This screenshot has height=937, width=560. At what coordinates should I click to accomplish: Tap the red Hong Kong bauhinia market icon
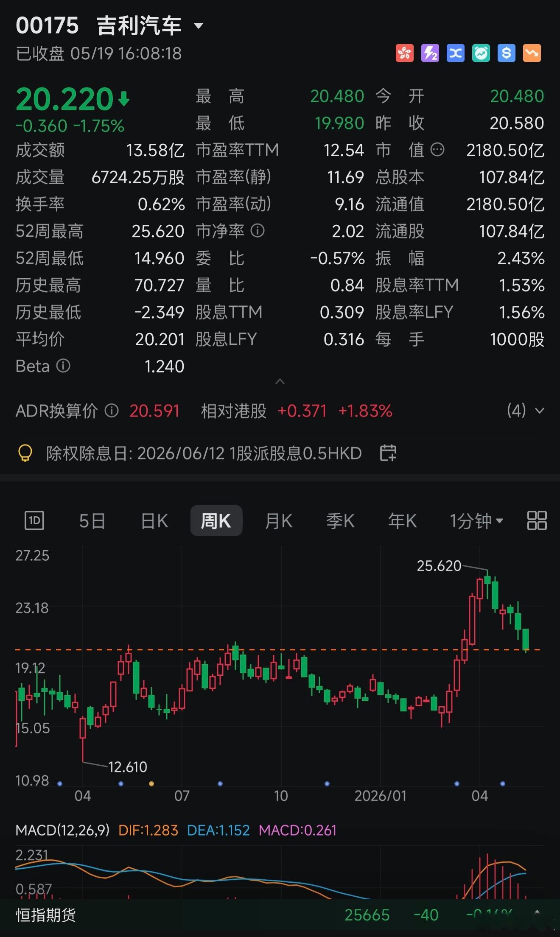[404, 53]
